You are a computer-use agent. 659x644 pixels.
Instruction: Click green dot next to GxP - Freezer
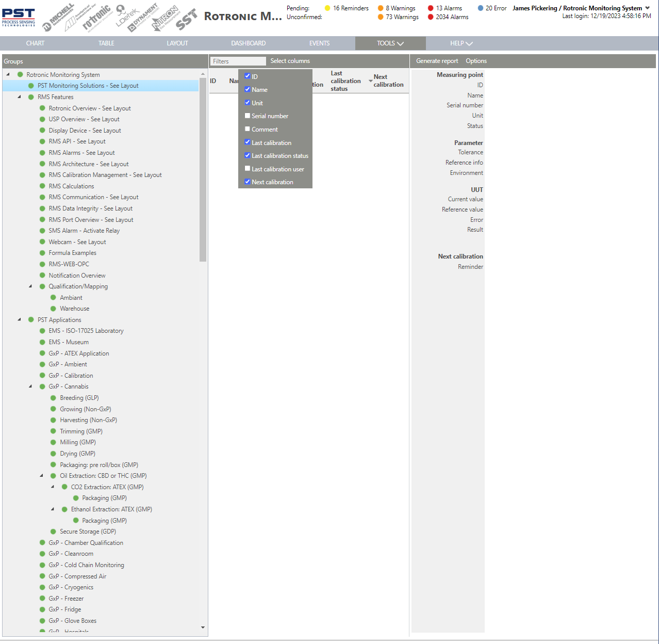pyautogui.click(x=43, y=599)
